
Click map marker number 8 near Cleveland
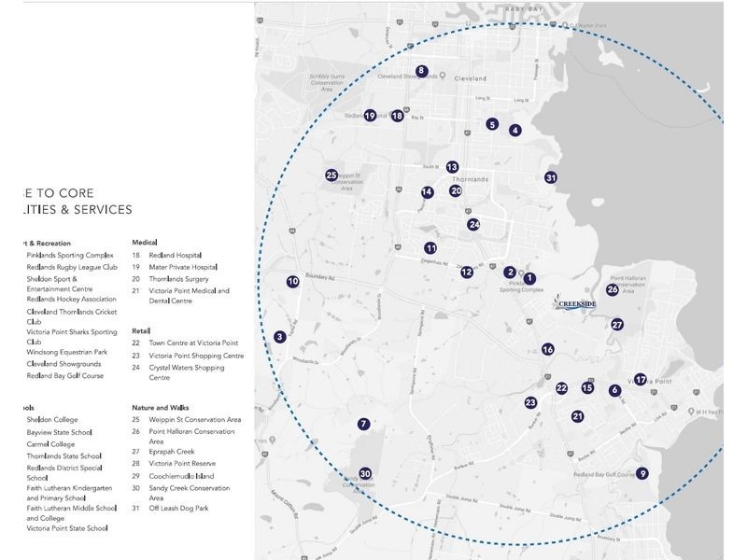click(x=421, y=71)
